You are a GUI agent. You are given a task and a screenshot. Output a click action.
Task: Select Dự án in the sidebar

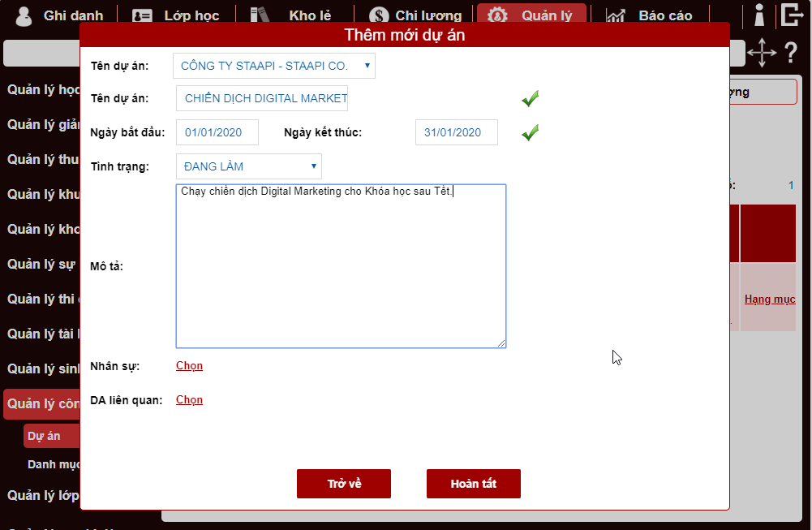pos(45,436)
